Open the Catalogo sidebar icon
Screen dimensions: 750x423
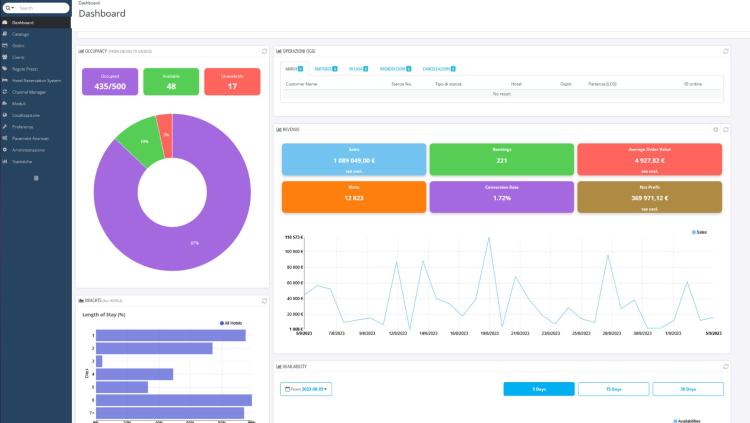[5, 34]
